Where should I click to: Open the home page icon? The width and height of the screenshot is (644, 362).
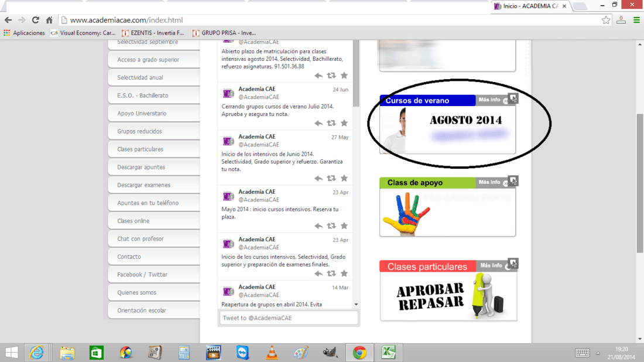click(x=49, y=20)
